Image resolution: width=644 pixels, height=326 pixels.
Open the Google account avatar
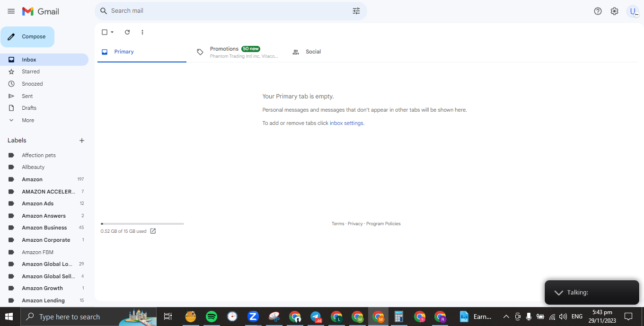pyautogui.click(x=633, y=11)
